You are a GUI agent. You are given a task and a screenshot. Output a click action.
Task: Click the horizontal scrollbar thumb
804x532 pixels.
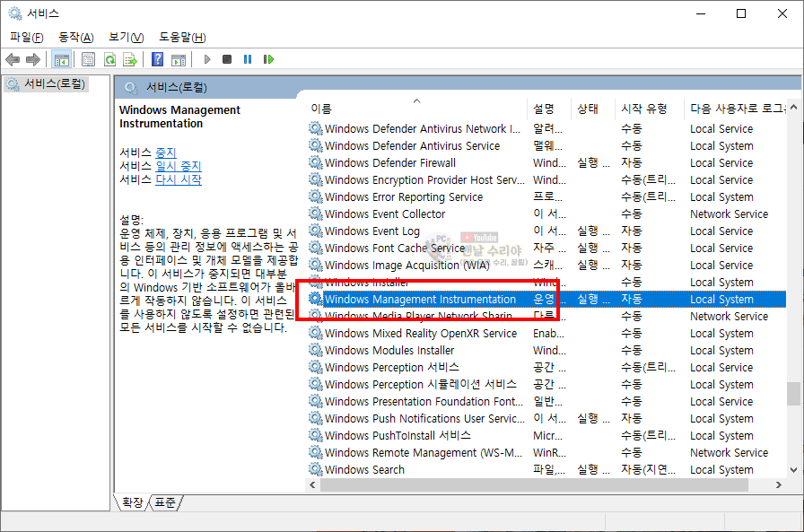pyautogui.click(x=534, y=484)
